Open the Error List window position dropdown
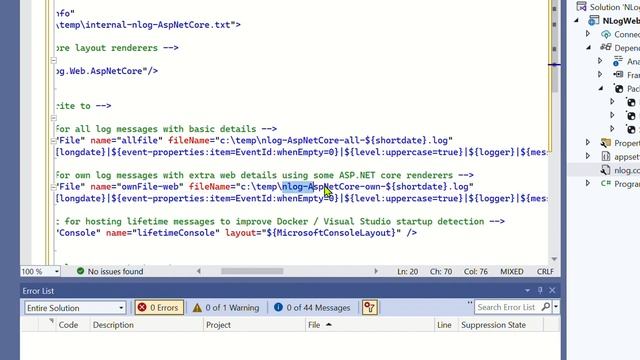This screenshot has height=360, width=640. 527,291
